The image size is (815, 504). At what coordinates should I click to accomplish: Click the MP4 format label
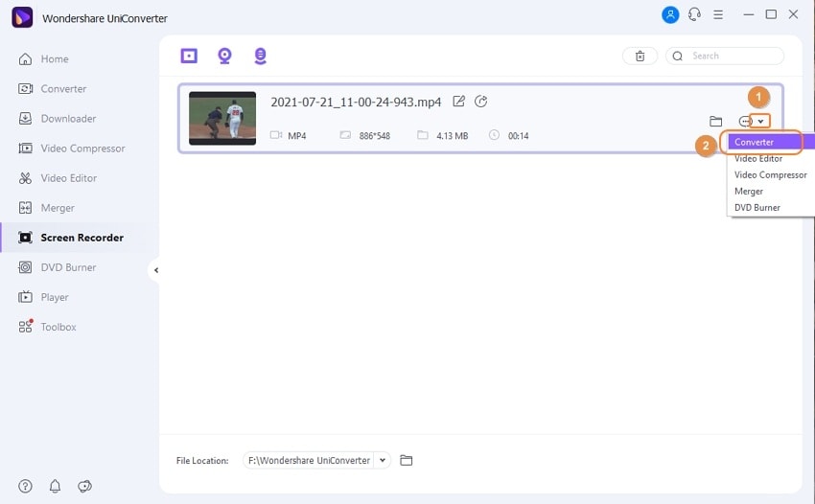pos(297,136)
